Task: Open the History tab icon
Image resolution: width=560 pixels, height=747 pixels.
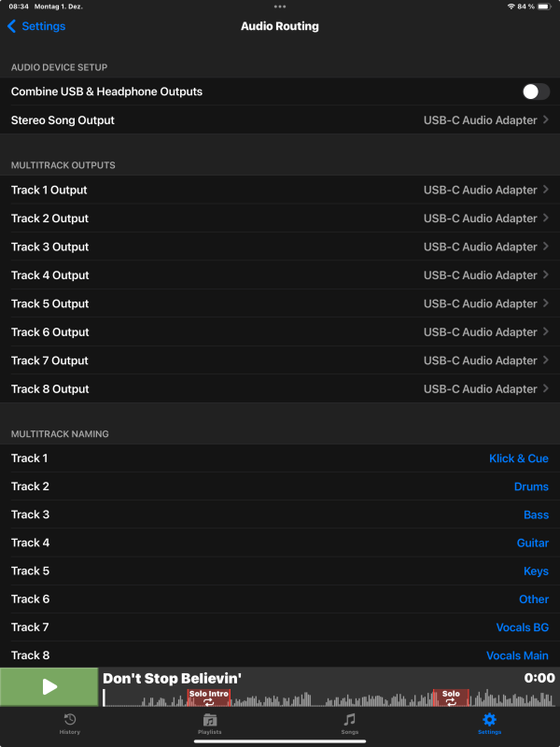Action: pos(70,720)
